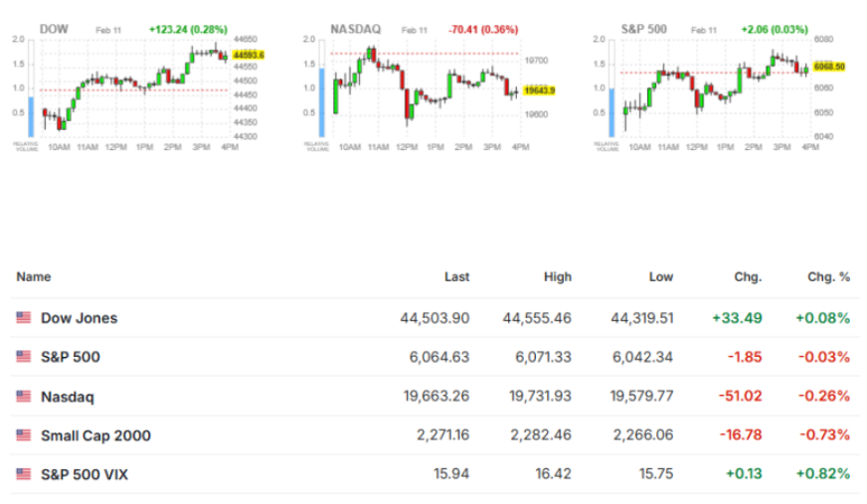The image size is (867, 504).
Task: Click the S&P 500 price label 6068.50
Action: (829, 67)
